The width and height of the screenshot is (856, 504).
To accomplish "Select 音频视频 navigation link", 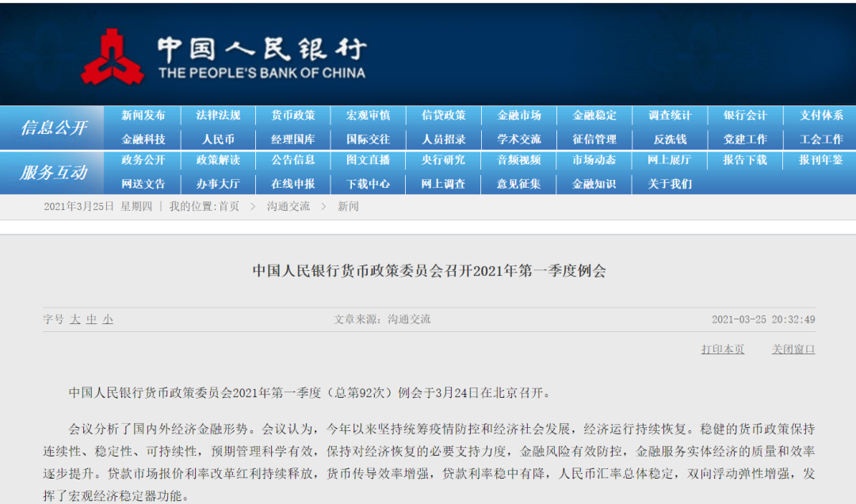I will pyautogui.click(x=518, y=160).
